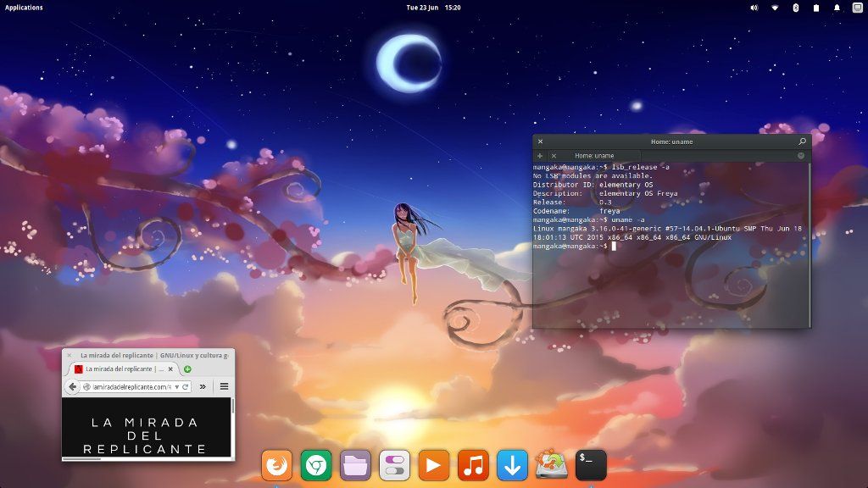Open the address bar history dropdown arrow
Image resolution: width=868 pixels, height=488 pixels.
[x=176, y=386]
